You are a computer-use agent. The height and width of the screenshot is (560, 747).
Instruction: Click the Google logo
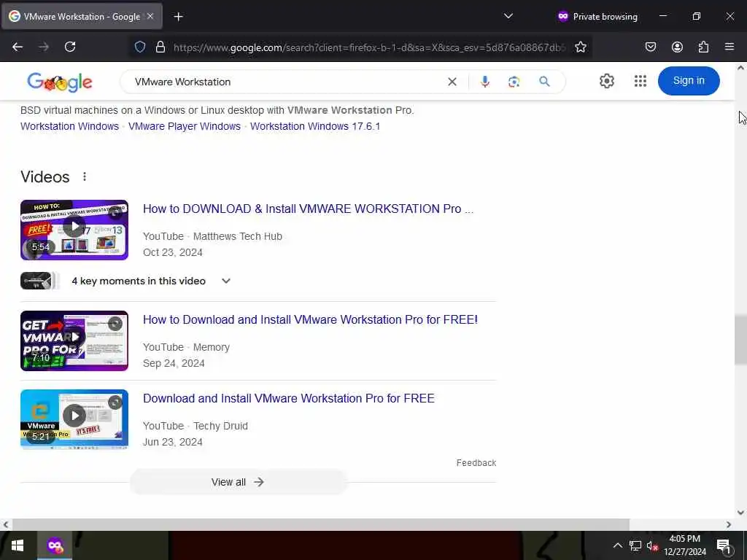[x=60, y=82]
